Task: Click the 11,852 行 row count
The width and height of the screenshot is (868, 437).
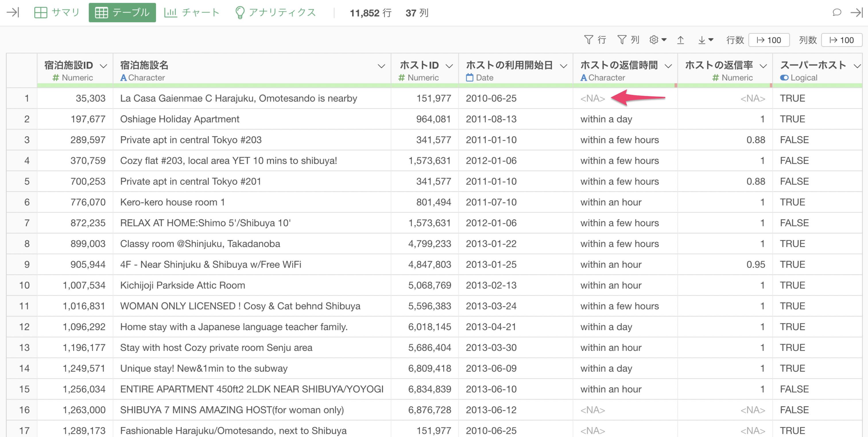Action: tap(371, 13)
